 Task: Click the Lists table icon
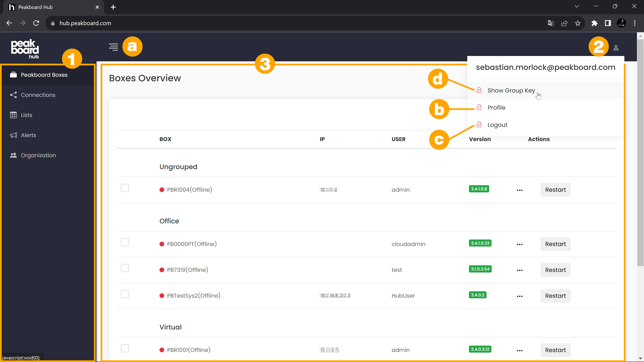[13, 115]
